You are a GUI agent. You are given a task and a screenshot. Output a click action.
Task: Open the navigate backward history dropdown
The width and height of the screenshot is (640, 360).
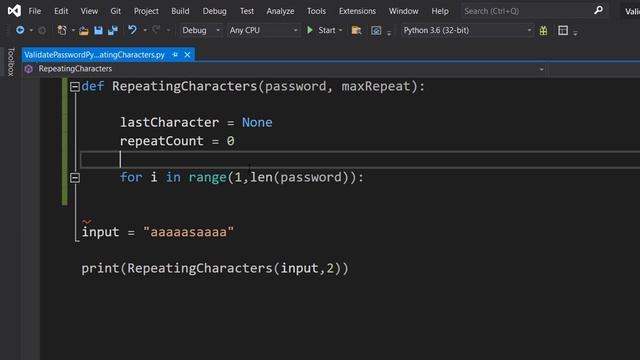31,31
